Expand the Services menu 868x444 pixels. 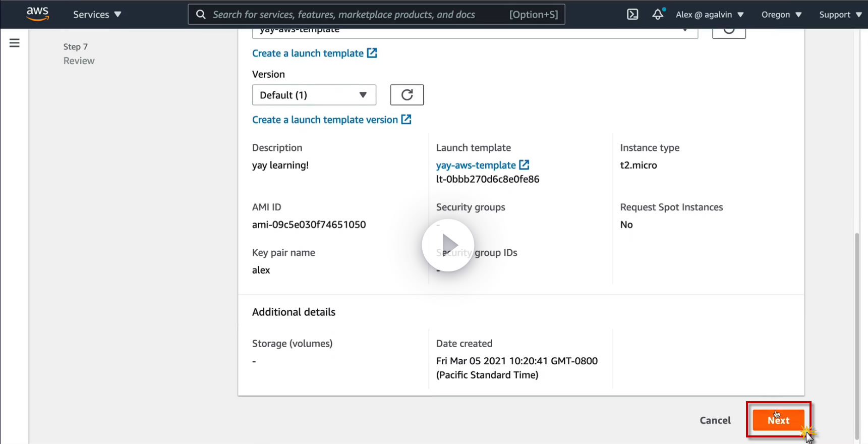97,15
